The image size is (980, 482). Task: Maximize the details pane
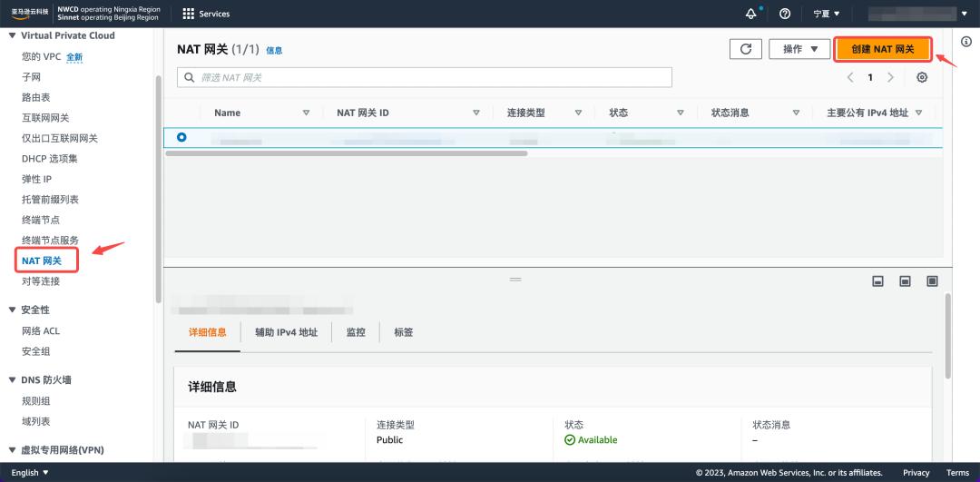933,281
